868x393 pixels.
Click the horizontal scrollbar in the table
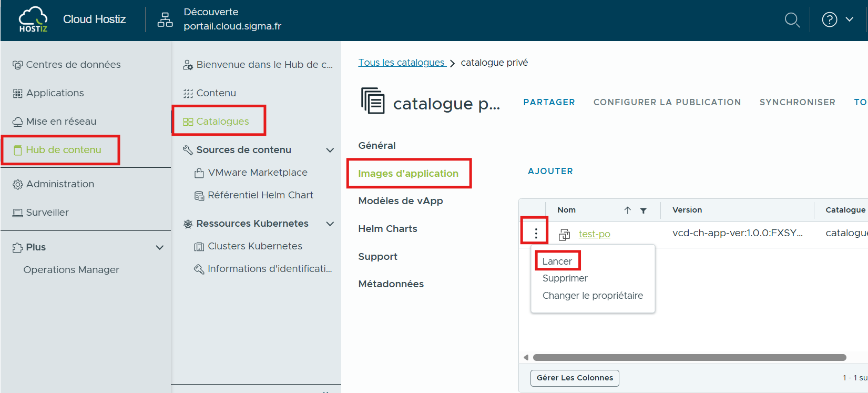tap(689, 358)
